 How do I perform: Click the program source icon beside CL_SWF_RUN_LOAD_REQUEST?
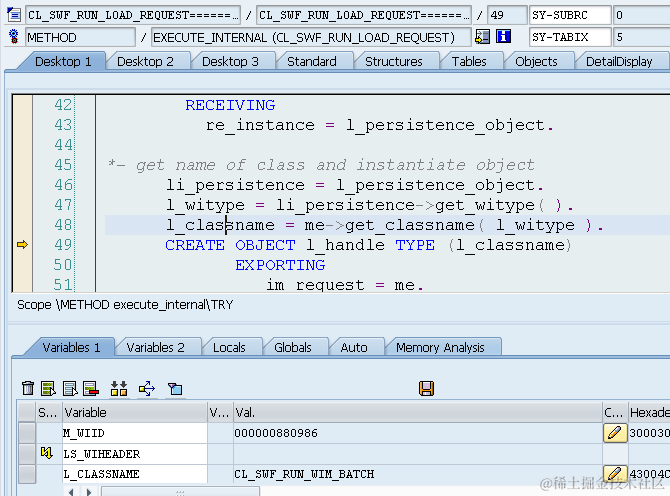[x=14, y=15]
